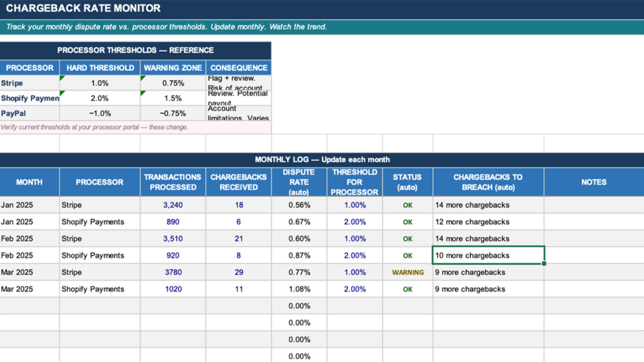The image size is (644, 362).
Task: Click the Account limitations consequence cell
Action: (x=238, y=113)
